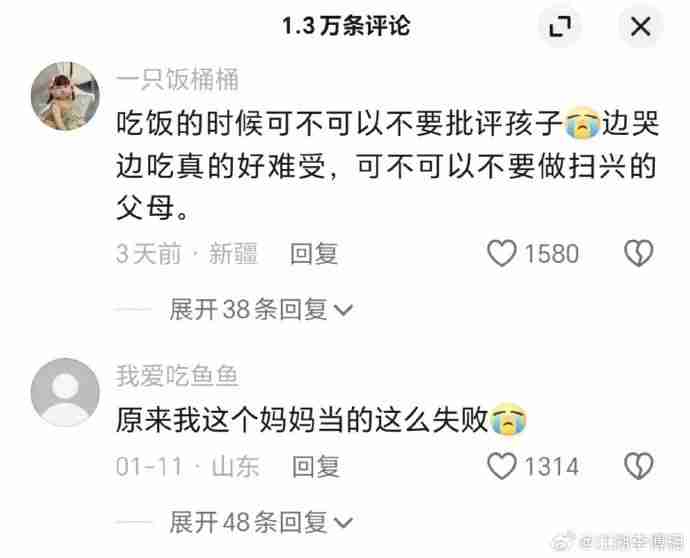The image size is (690, 558).
Task: Reply to 我爱吃鱼鱼's comment
Action: (x=316, y=466)
